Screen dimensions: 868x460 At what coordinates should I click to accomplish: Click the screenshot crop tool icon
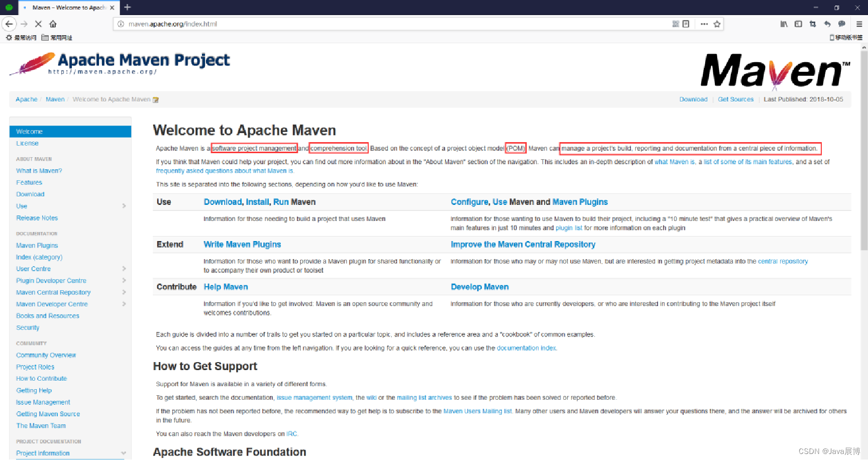click(813, 24)
